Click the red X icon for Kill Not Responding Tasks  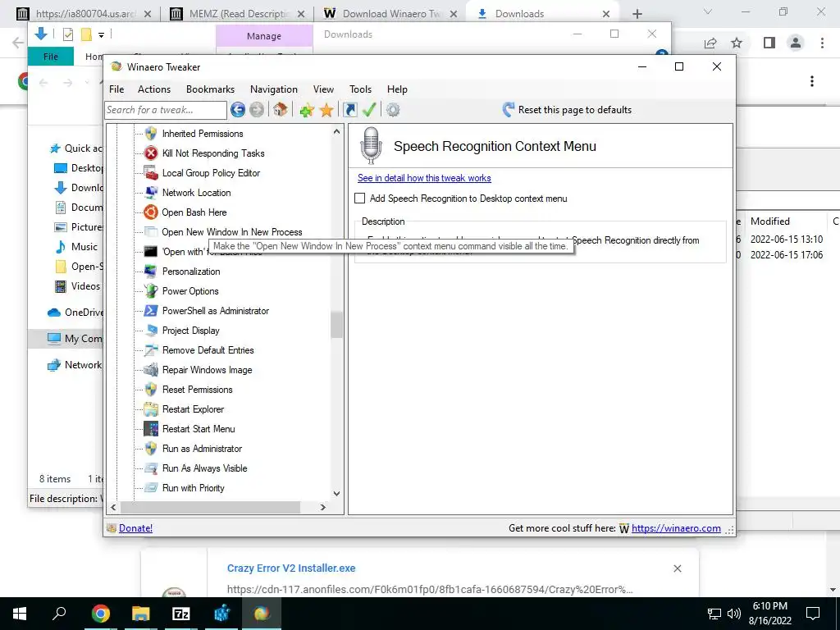pos(151,153)
